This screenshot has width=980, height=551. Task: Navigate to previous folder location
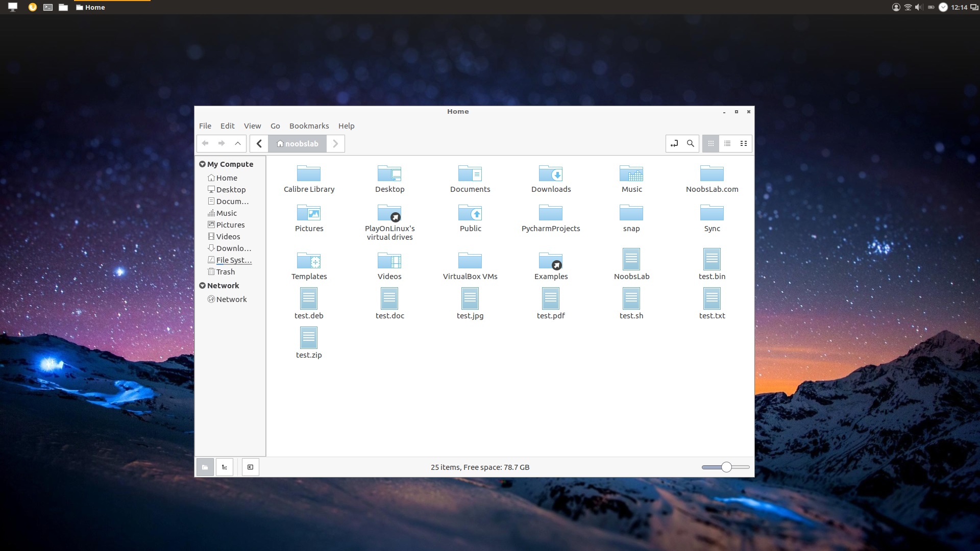[205, 143]
